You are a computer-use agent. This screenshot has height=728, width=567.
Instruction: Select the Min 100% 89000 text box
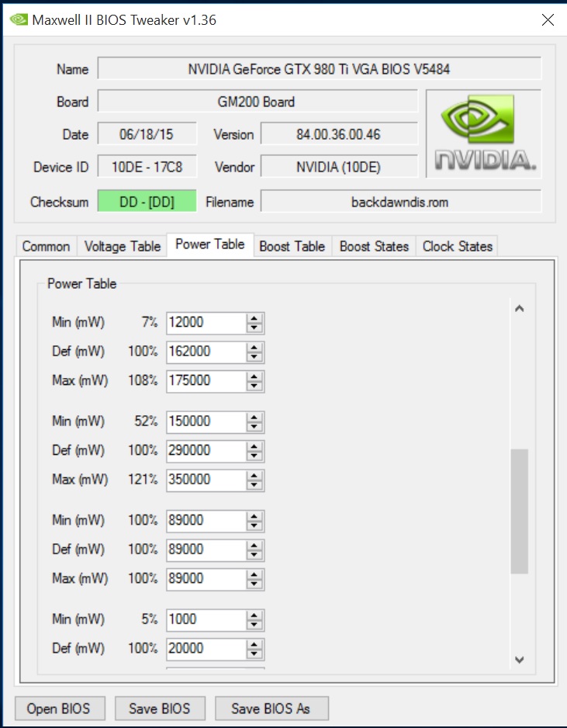[x=206, y=521]
